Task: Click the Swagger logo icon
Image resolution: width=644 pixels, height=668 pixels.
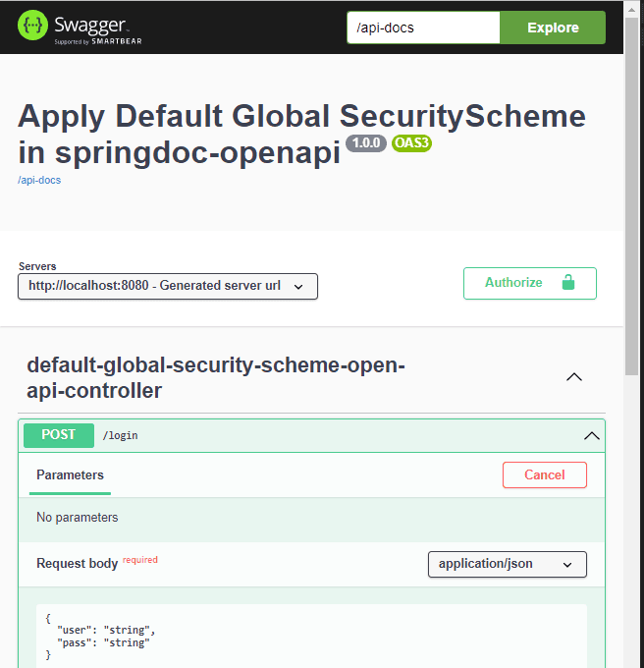Action: (32, 27)
